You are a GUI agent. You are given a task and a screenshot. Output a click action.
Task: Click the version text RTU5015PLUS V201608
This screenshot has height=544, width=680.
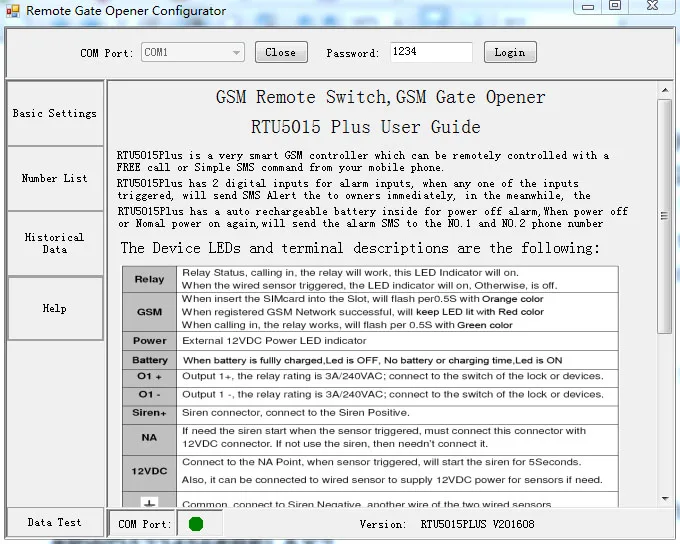tap(477, 524)
